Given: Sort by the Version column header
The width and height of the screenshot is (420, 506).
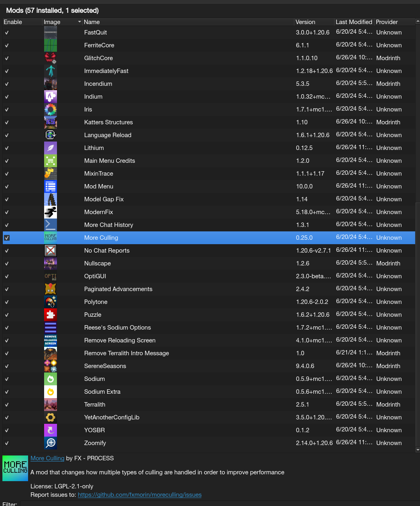Looking at the screenshot, I should [314, 22].
